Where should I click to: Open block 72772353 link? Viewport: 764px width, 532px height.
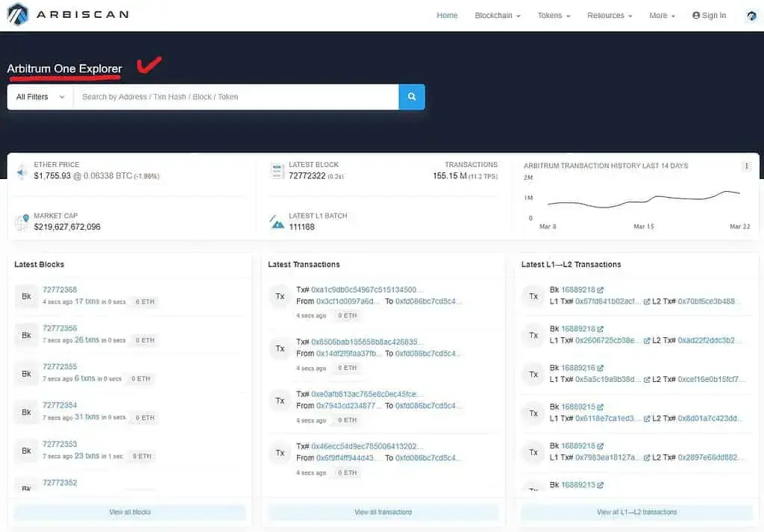(x=60, y=444)
